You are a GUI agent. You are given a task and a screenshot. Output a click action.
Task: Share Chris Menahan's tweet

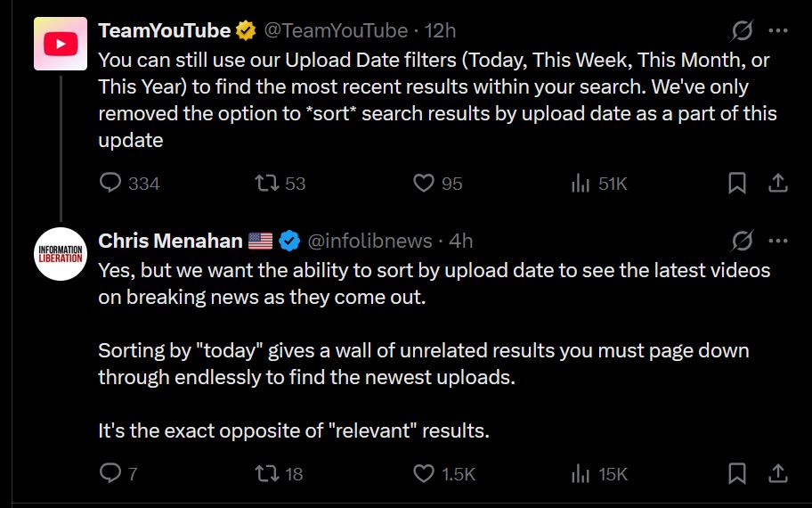(x=778, y=473)
